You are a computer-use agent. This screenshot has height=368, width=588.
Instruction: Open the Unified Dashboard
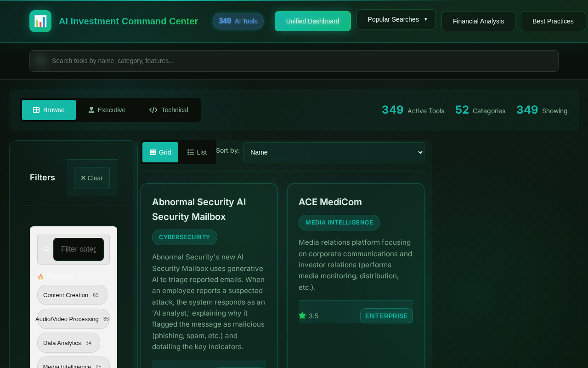312,21
